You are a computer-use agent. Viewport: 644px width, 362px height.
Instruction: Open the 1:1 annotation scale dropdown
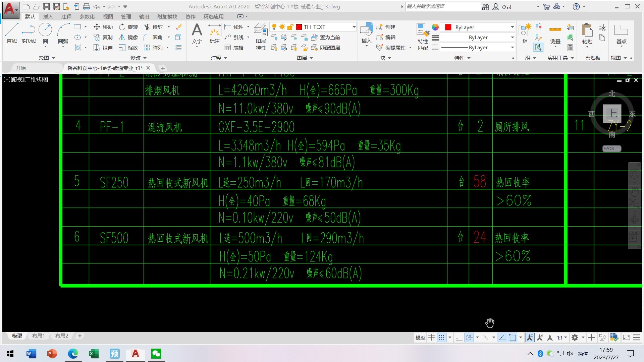click(x=562, y=338)
